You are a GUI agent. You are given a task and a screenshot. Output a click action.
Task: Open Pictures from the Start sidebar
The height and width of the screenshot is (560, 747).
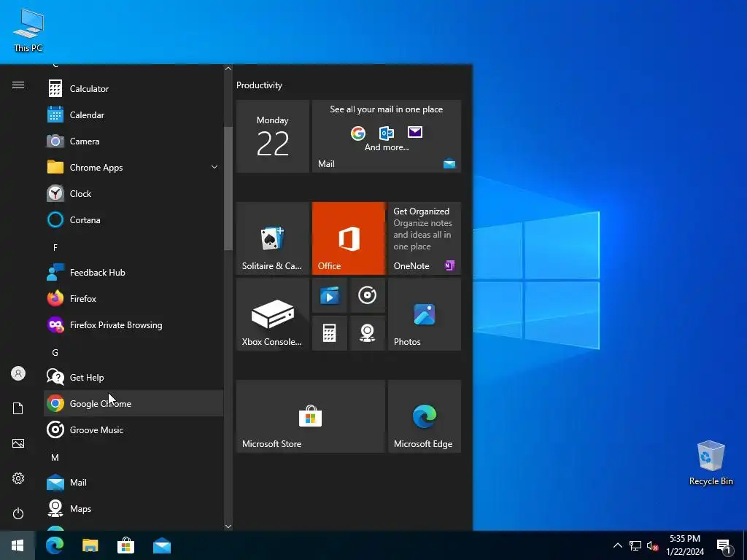(x=18, y=443)
